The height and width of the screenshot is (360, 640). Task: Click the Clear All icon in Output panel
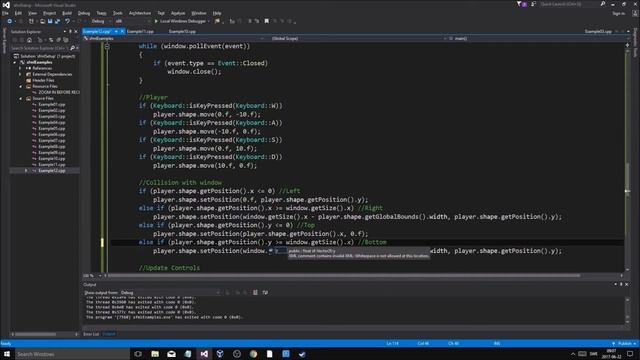pyautogui.click(x=255, y=292)
